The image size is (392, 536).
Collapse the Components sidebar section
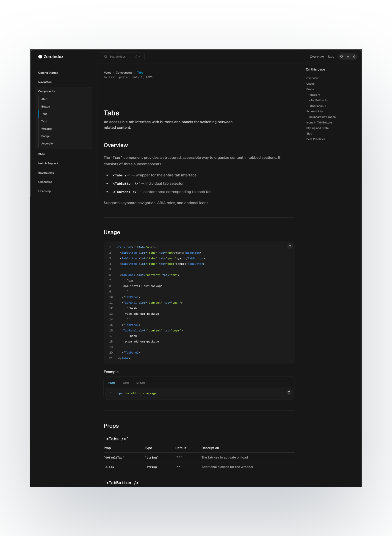[47, 91]
